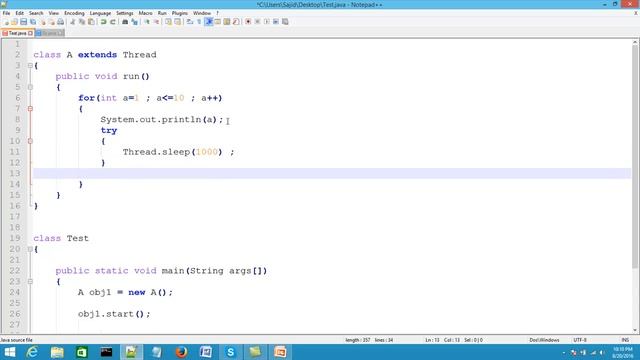Collapse class A fold marker at line 3
The image size is (640, 360).
30,65
